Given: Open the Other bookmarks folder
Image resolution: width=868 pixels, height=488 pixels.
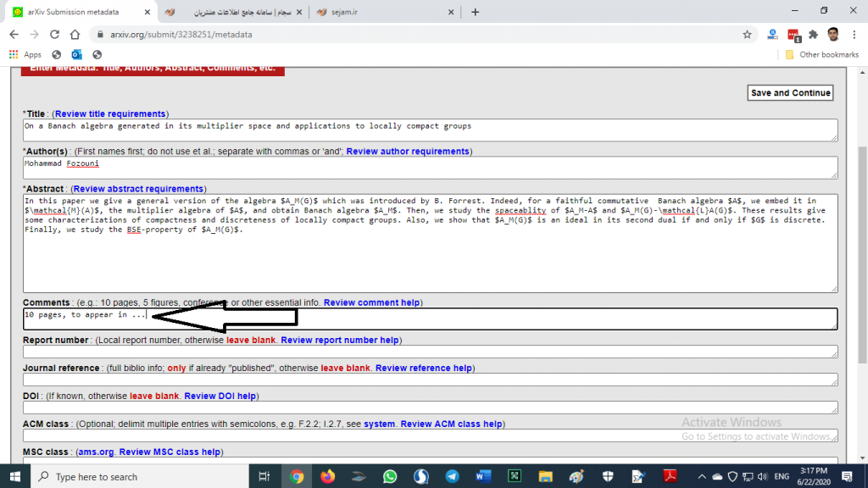Looking at the screenshot, I should (822, 55).
